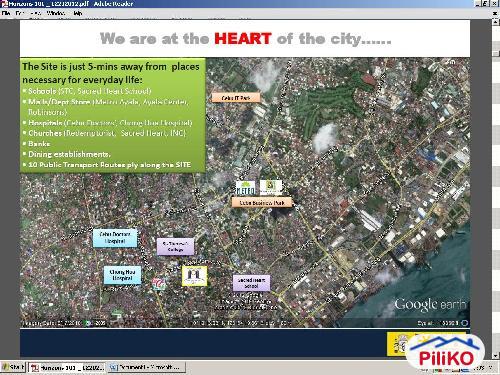Click the Adobe Reader title bar icon
This screenshot has height=375, width=500.
(x=4, y=4)
